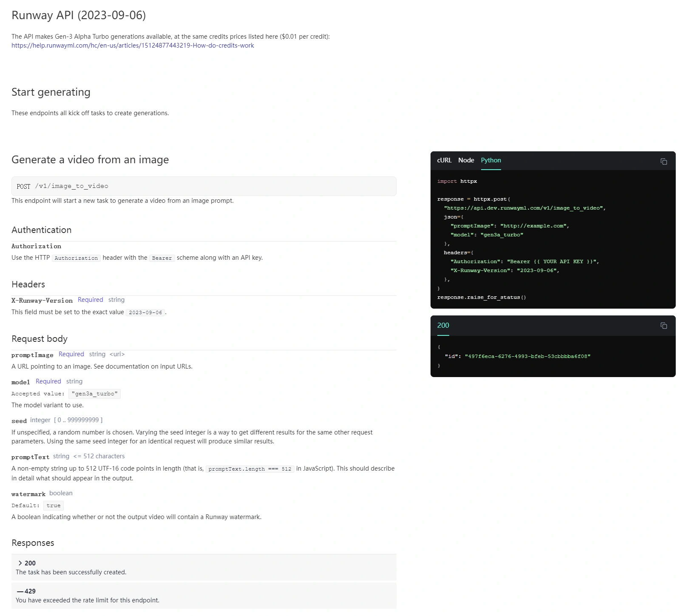
Task: Click the 2023-09-06 exact value code chip
Action: 145,312
